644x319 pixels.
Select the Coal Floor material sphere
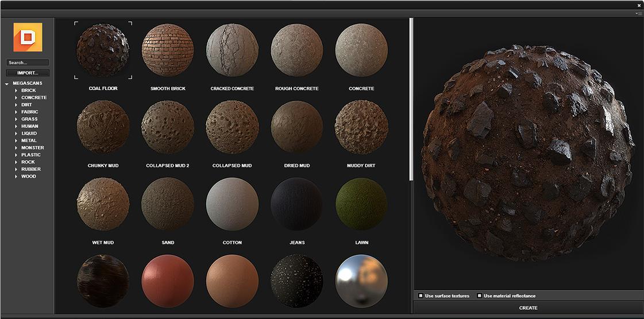pos(103,50)
